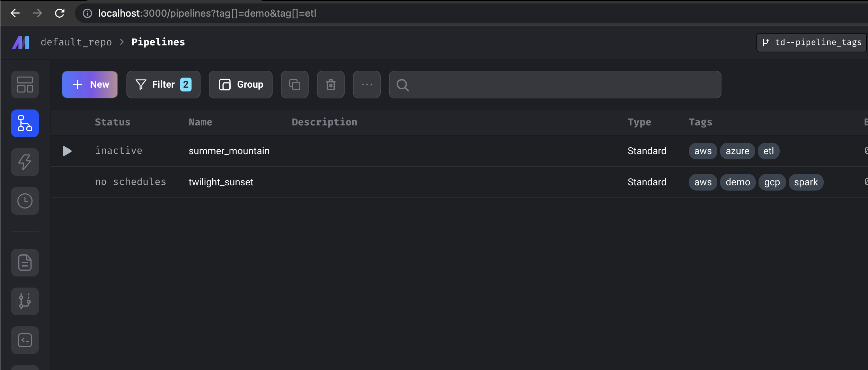Screen dimensions: 868x370
Task: Click the pipeline search field
Action: (x=555, y=85)
